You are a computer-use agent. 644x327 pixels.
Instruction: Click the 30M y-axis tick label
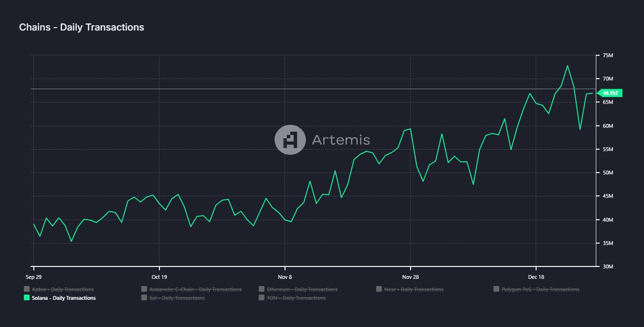608,266
